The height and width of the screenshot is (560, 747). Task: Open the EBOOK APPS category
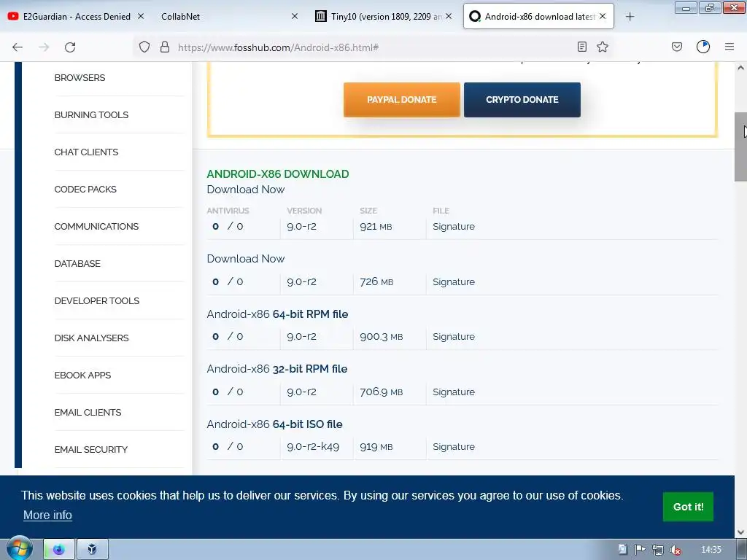tap(82, 375)
